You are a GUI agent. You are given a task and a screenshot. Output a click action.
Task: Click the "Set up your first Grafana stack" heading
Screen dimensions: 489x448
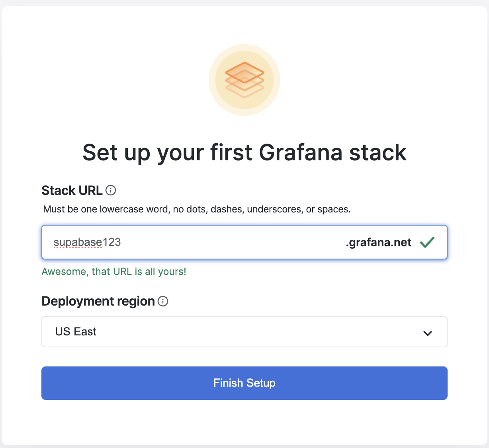244,152
